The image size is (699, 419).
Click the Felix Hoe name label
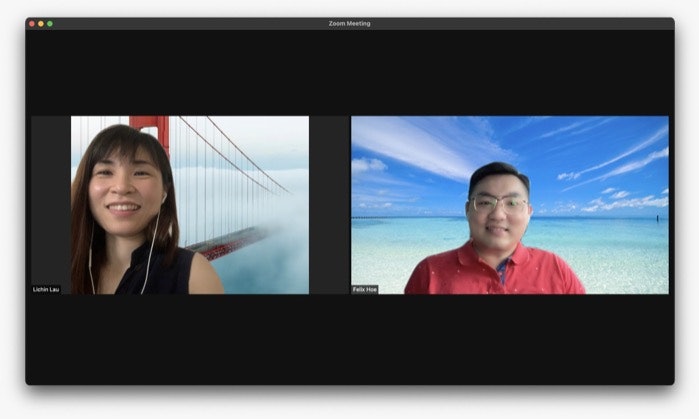click(365, 289)
